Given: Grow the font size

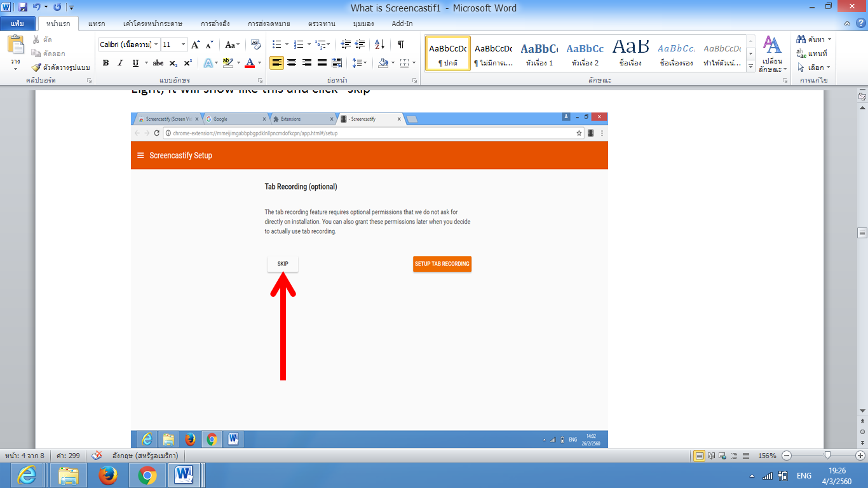Looking at the screenshot, I should [196, 44].
